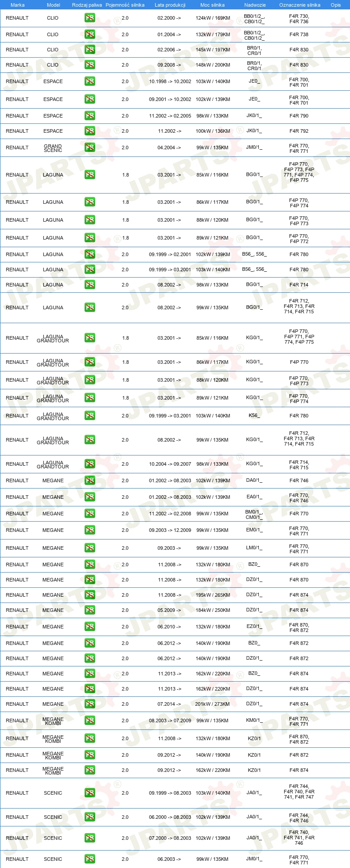Click the fuel icon in the SCENIC 140KM row

pos(90,793)
